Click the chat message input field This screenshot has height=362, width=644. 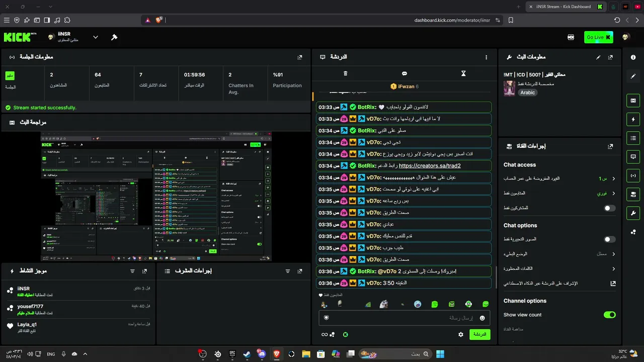click(x=404, y=318)
